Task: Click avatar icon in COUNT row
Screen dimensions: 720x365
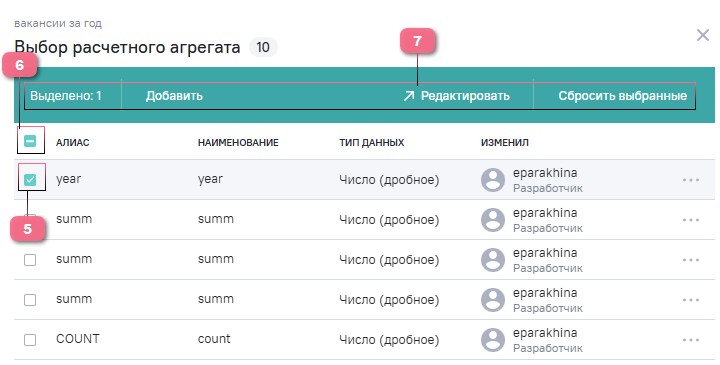Action: [x=493, y=340]
